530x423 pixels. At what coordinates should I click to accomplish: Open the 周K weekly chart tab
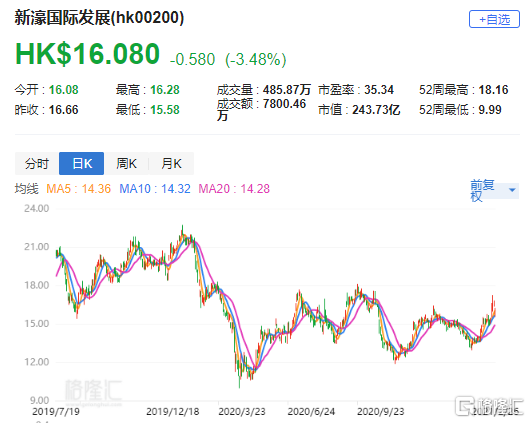[x=126, y=164]
